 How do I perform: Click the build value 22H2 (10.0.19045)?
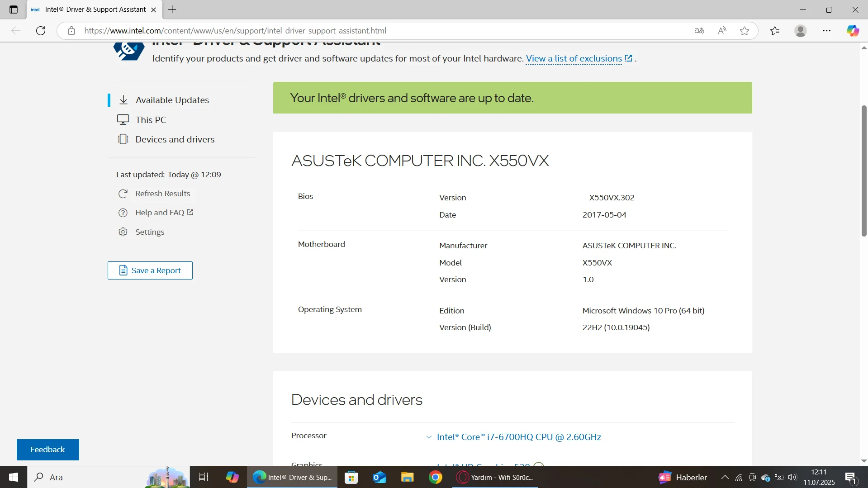pos(616,327)
